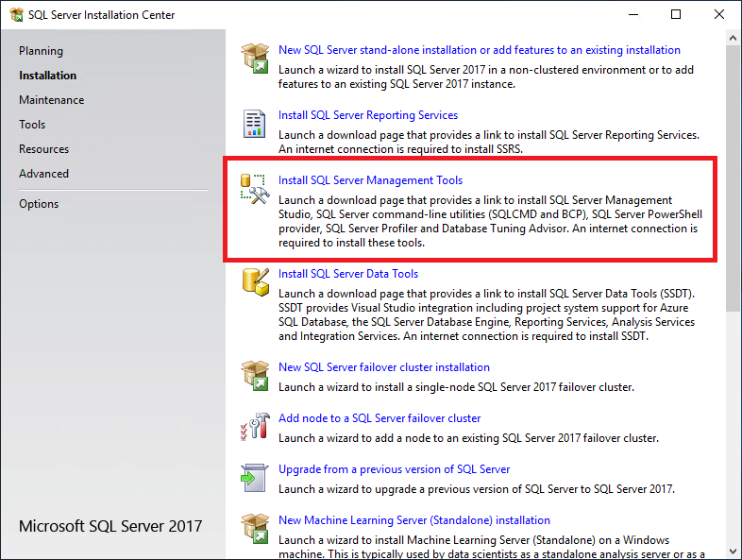Image resolution: width=742 pixels, height=560 pixels.
Task: Open New SQL Server stand-alone installation link
Action: 480,50
